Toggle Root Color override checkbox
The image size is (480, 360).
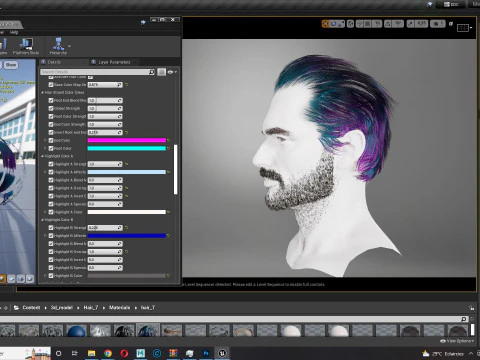click(x=51, y=148)
